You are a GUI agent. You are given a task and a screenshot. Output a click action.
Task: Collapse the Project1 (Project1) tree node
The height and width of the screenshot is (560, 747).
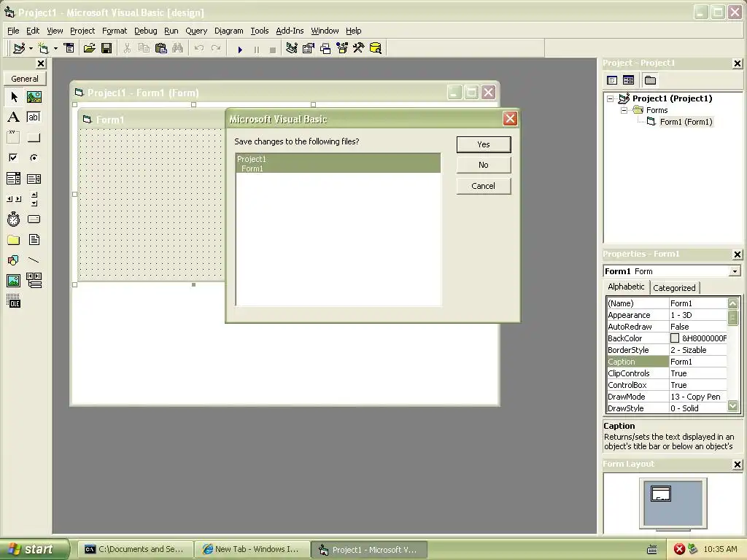(610, 98)
